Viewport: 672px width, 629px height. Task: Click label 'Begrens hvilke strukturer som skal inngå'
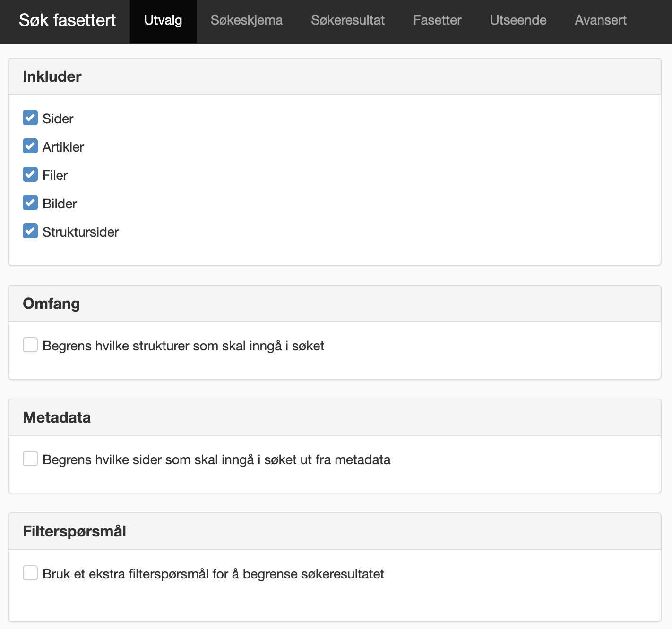183,346
